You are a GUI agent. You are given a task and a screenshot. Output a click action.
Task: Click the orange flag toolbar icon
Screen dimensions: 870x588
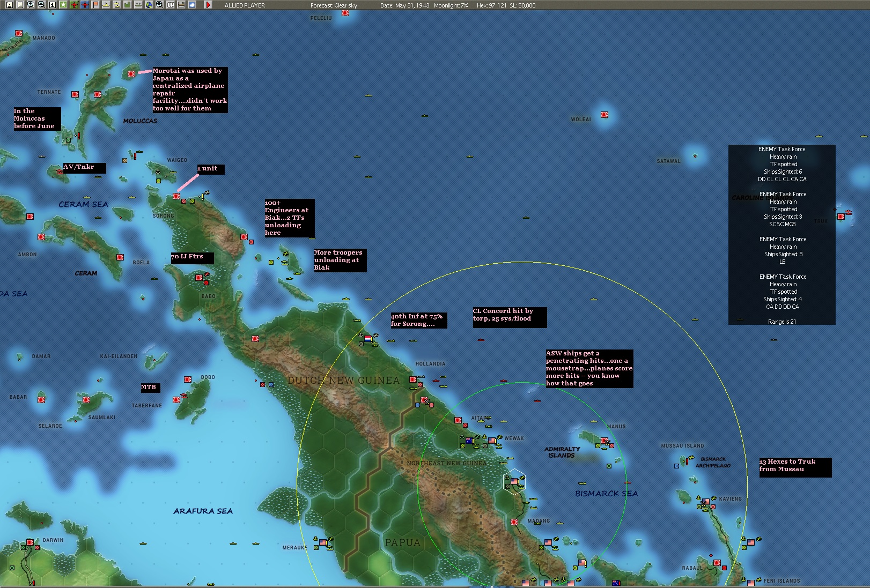pyautogui.click(x=95, y=5)
